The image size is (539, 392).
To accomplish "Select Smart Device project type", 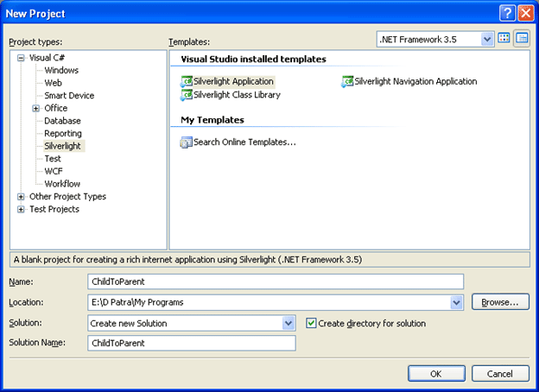I will pos(69,96).
